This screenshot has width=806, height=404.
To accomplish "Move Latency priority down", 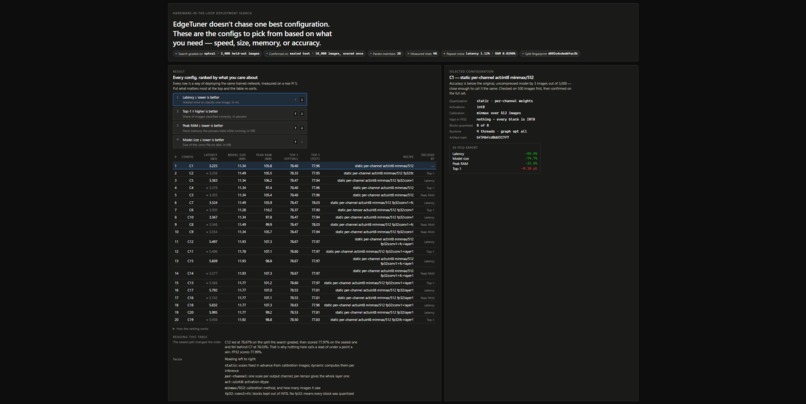I will [302, 100].
